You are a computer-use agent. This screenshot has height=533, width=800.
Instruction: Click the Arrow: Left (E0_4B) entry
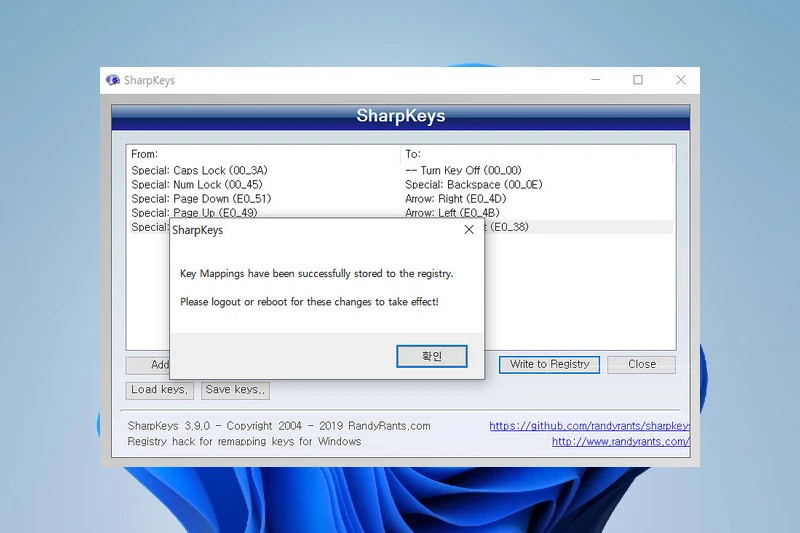point(452,213)
